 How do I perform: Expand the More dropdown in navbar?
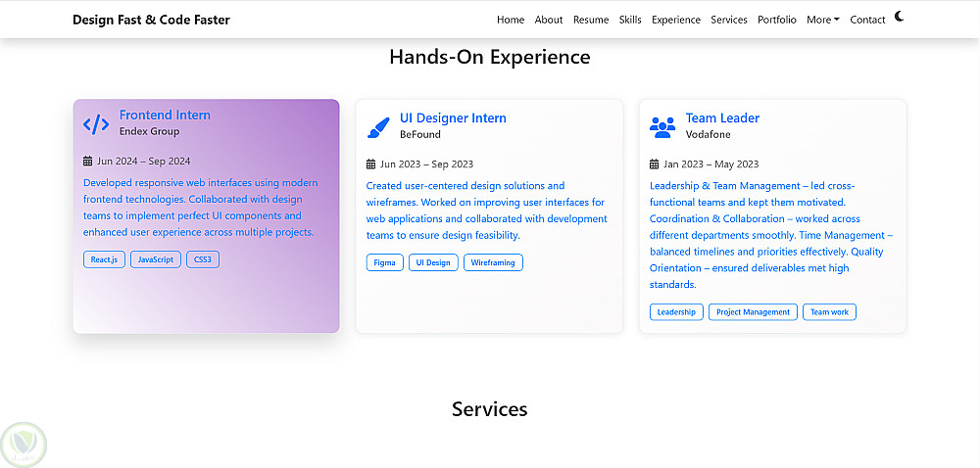click(x=822, y=20)
